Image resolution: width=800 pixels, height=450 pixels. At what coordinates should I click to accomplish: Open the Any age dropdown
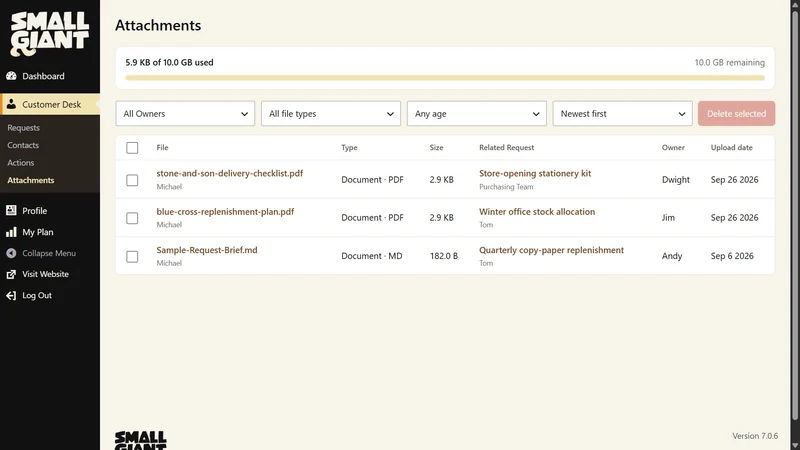pyautogui.click(x=477, y=113)
